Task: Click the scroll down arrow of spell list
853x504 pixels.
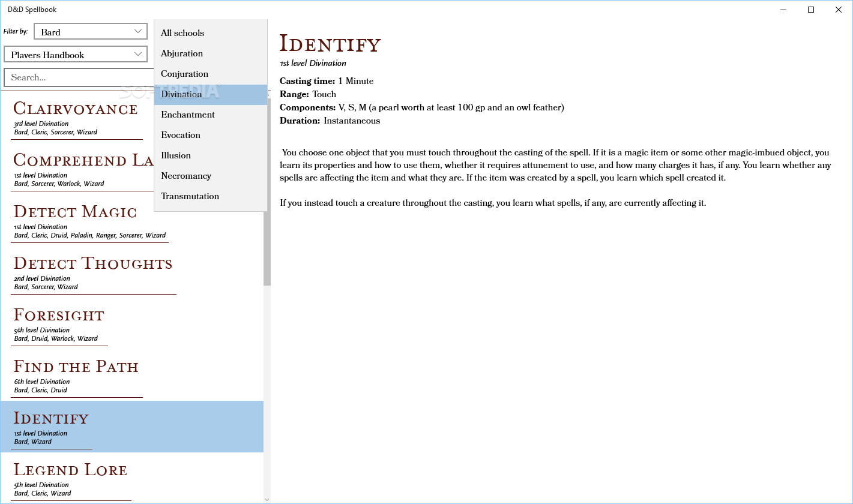Action: pyautogui.click(x=267, y=499)
